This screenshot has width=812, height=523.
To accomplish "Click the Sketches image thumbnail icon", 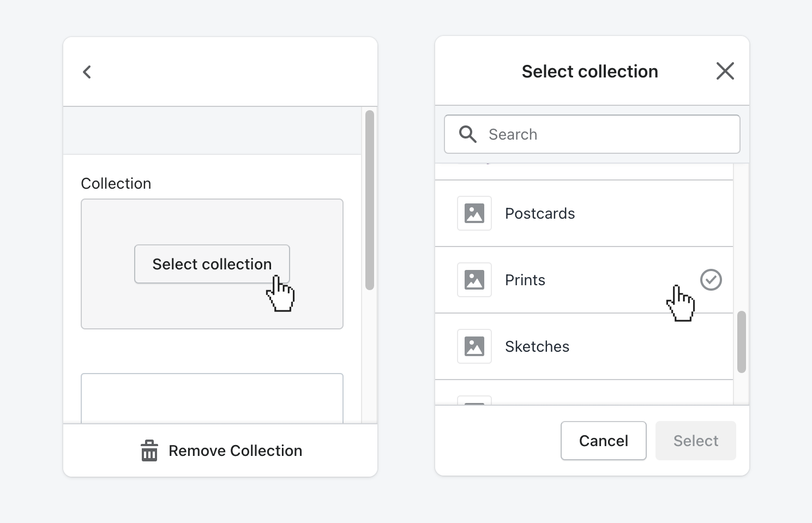I will (x=474, y=346).
